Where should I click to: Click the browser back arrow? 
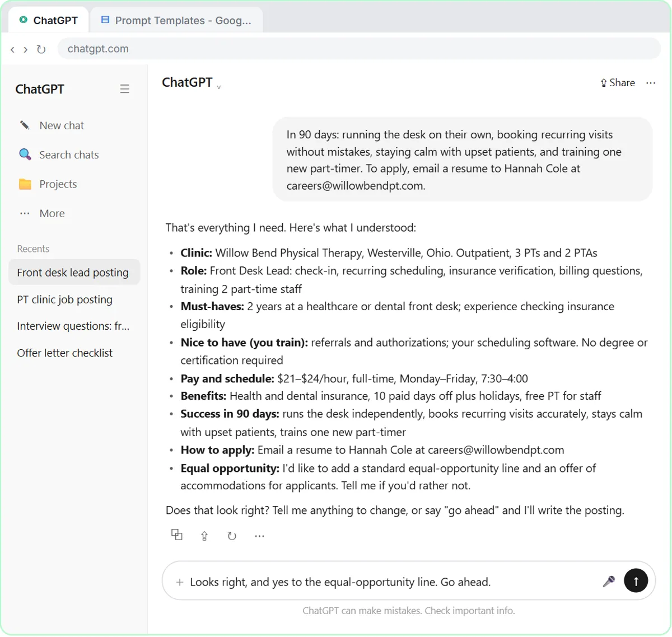coord(12,49)
